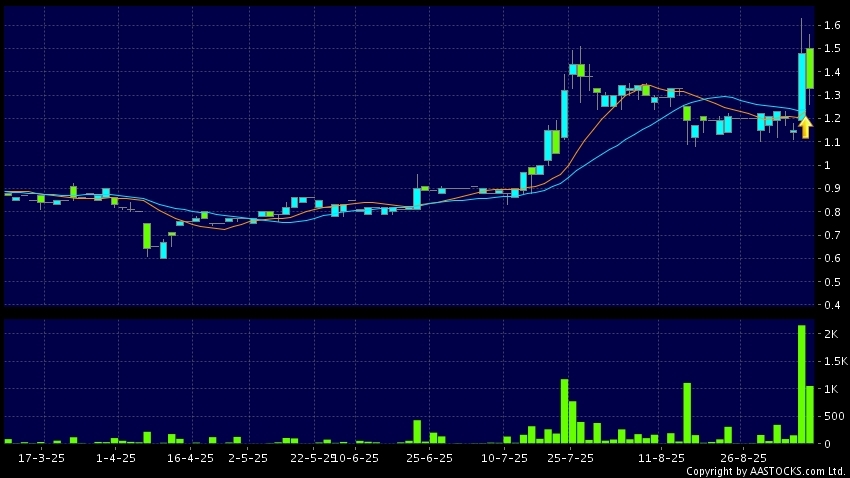This screenshot has width=850, height=478.
Task: Select the 25-6-25 date label
Action: pyautogui.click(x=429, y=458)
